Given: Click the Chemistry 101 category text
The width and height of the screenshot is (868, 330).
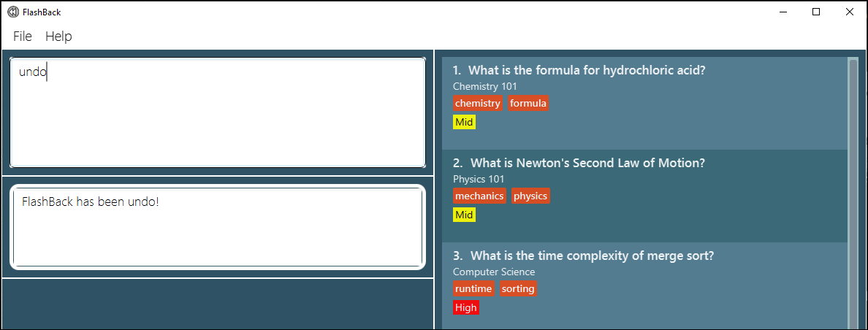Looking at the screenshot, I should pos(485,86).
